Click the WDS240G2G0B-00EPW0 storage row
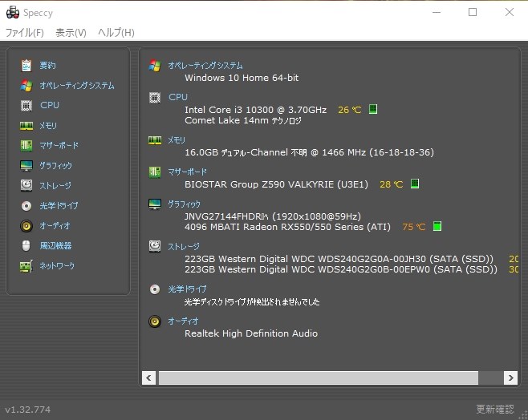This screenshot has width=528, height=420. click(x=341, y=269)
